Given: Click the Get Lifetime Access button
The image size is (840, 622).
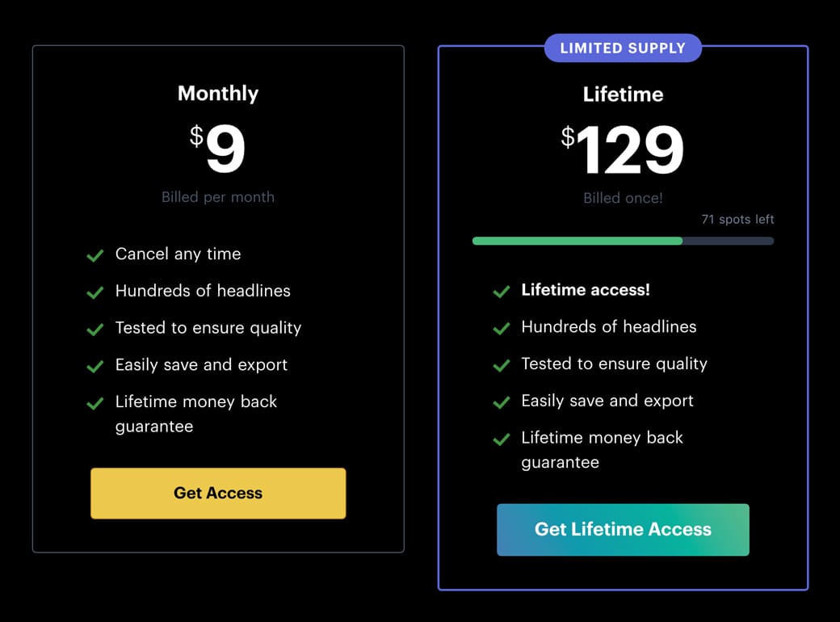Looking at the screenshot, I should (623, 530).
